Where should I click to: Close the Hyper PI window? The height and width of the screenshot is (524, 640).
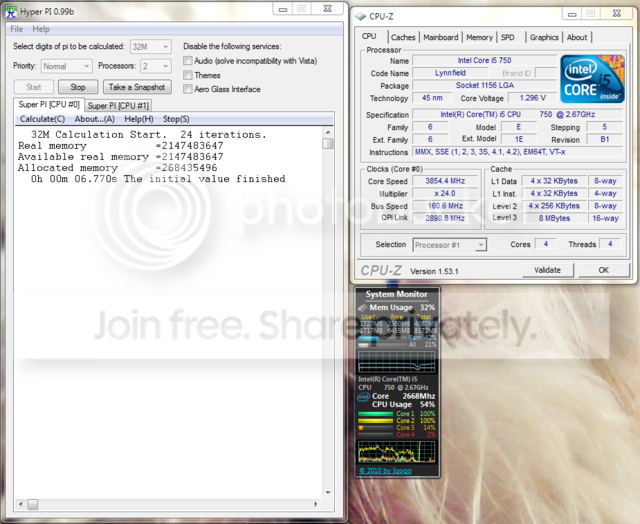pos(324,10)
